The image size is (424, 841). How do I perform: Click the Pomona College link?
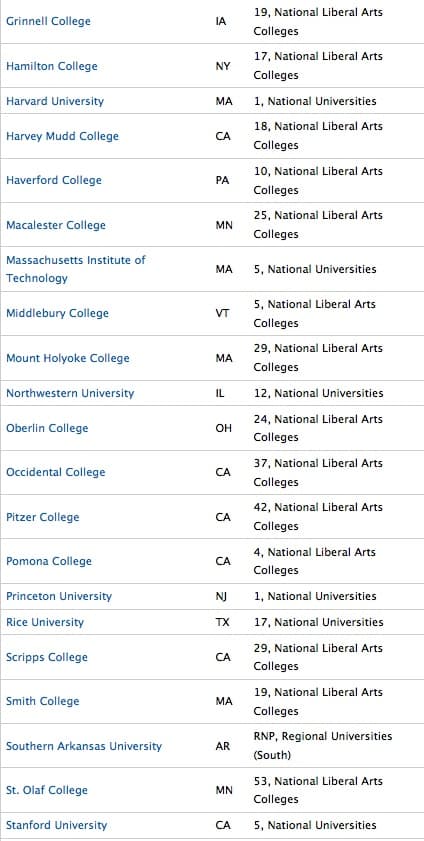(x=49, y=562)
